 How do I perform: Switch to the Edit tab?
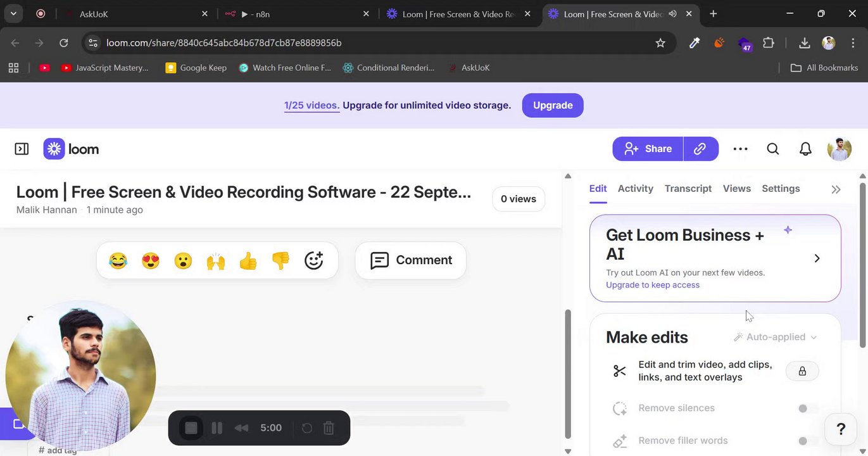pos(598,189)
